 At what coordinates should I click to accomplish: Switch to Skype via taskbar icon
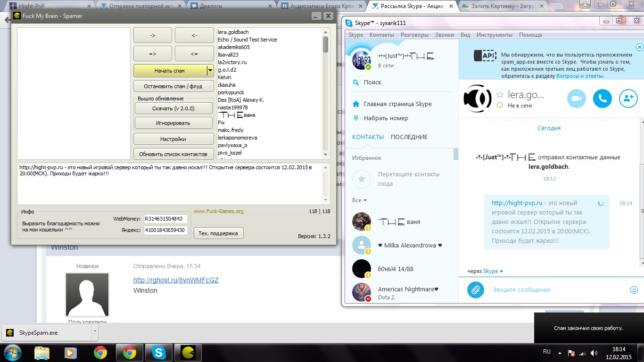tap(159, 352)
